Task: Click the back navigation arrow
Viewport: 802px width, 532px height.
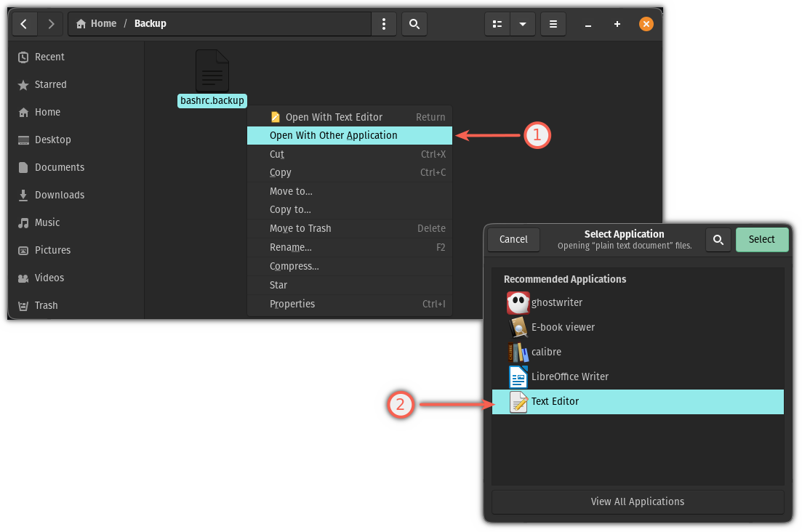Action: (24, 24)
